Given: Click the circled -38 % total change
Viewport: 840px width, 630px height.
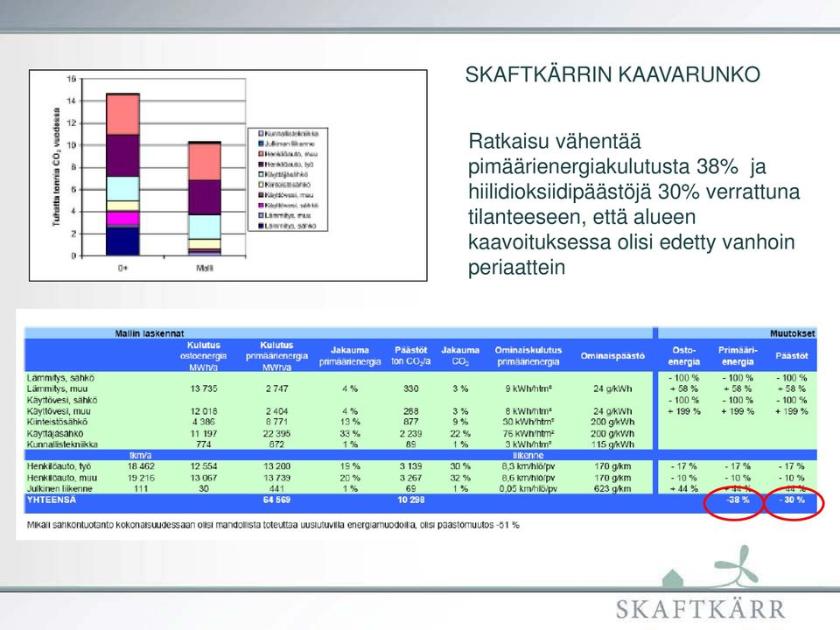Looking at the screenshot, I should pyautogui.click(x=738, y=500).
